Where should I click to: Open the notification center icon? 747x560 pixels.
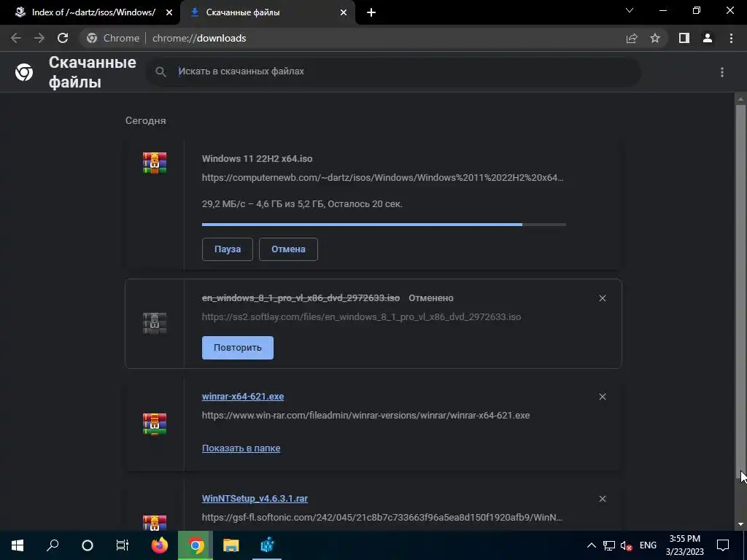tap(723, 545)
